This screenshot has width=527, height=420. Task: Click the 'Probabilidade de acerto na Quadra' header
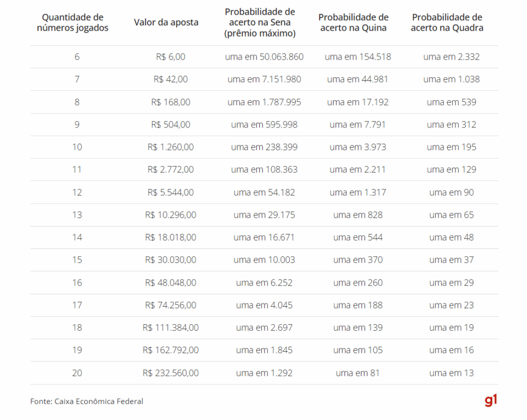447,22
